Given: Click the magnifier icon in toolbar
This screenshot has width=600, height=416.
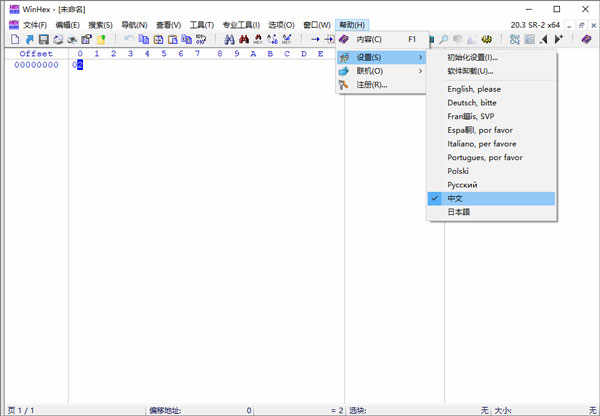Looking at the screenshot, I should pos(444,39).
